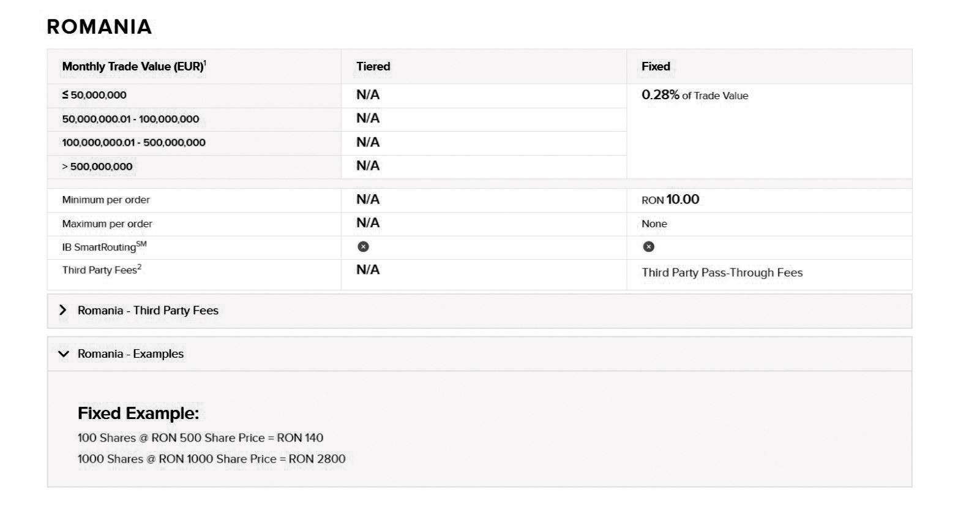The image size is (980, 514).
Task: Click the IB SmartRouting row label
Action: (x=104, y=247)
